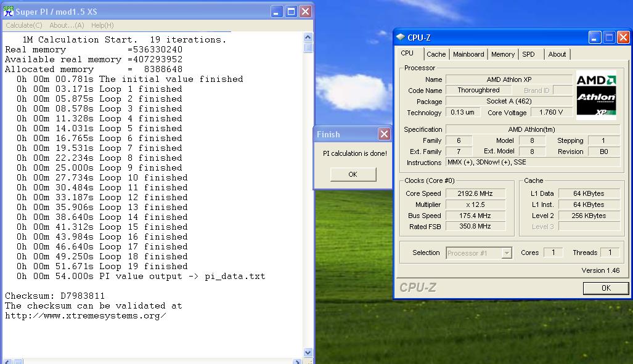Switch to the Mainboard tab
This screenshot has width=633, height=364.
(468, 54)
